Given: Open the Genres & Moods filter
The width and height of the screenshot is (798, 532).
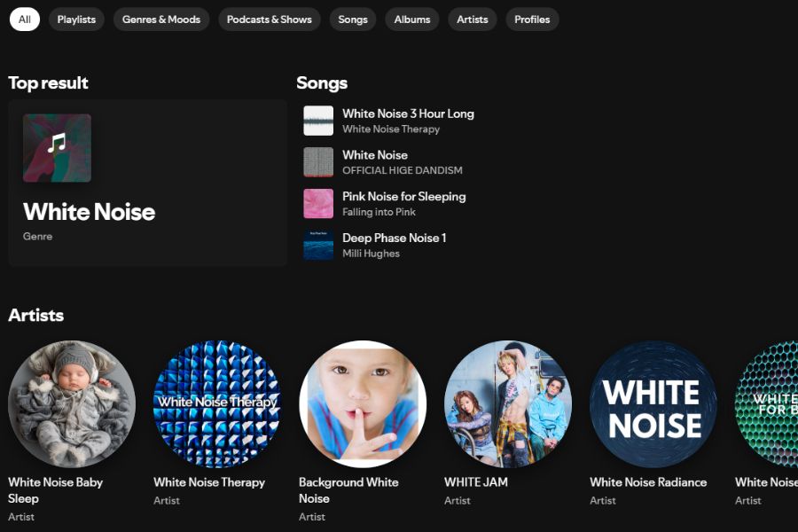Looking at the screenshot, I should coord(161,20).
